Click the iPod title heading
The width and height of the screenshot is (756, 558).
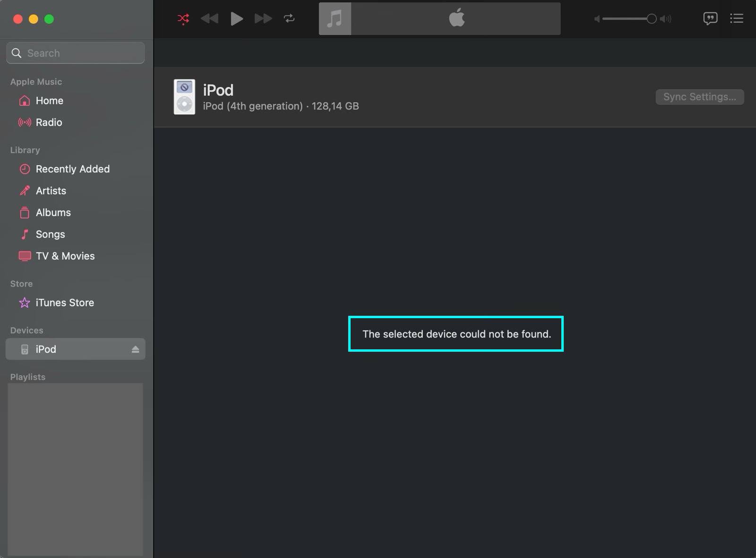pos(218,90)
